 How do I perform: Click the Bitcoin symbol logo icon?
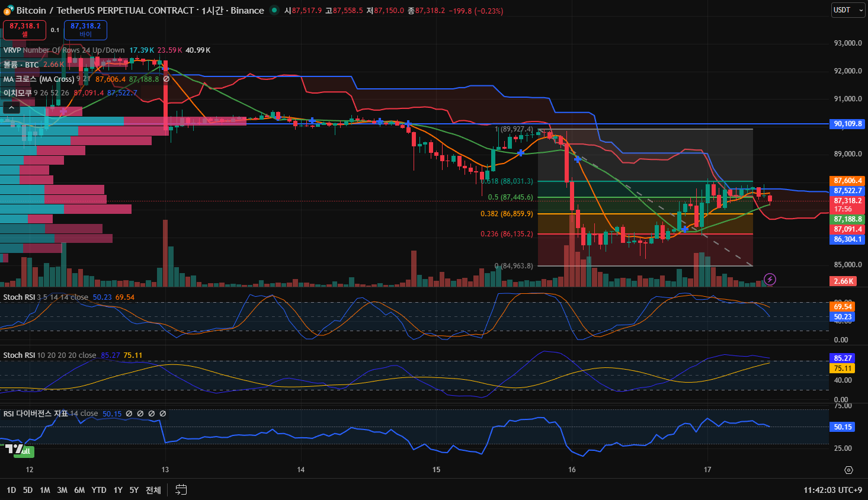8,10
